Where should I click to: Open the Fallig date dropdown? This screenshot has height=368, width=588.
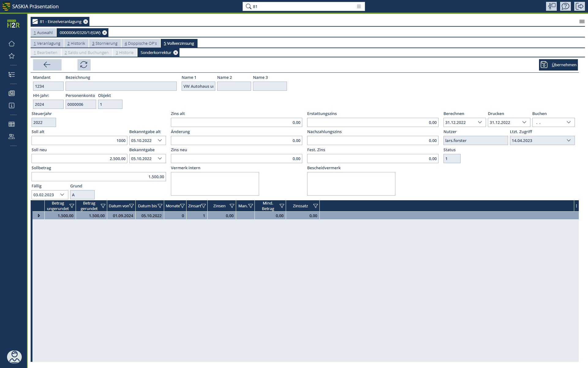pyautogui.click(x=62, y=195)
